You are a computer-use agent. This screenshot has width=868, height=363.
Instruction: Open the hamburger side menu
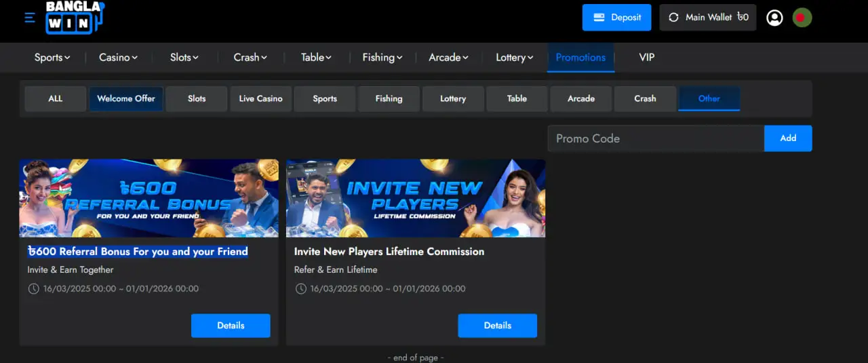[30, 18]
